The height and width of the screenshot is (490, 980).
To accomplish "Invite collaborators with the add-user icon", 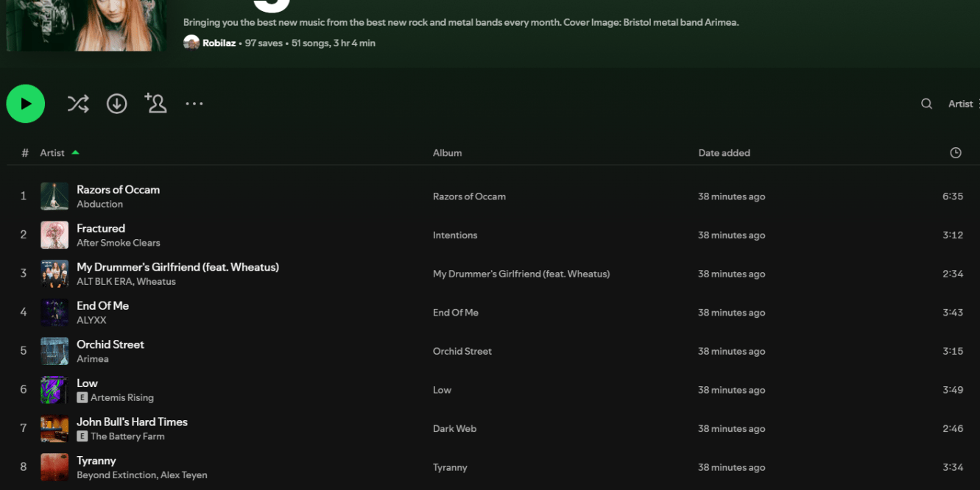I will pyautogui.click(x=155, y=104).
